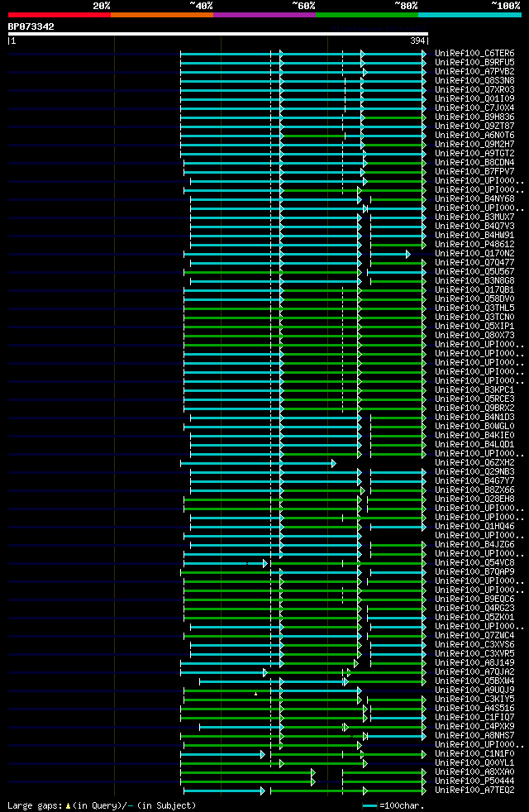Click UniRef100_A9UQJ9 entry
The width and height of the screenshot is (529, 812).
tap(474, 690)
